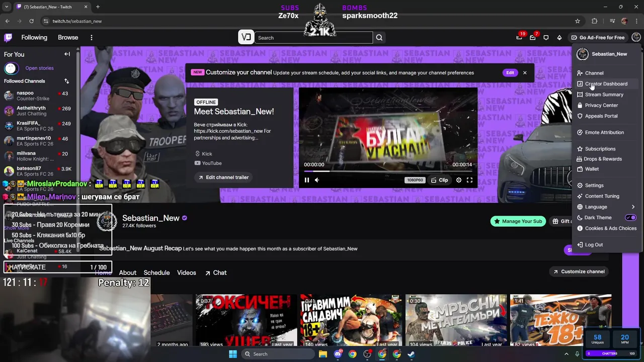
Task: Open Discord from the taskbar
Action: point(338,354)
